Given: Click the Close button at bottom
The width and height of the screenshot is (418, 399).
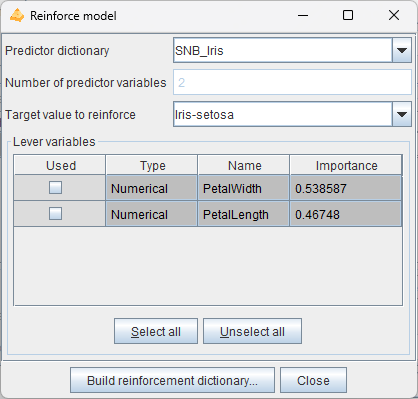Looking at the screenshot, I should [x=313, y=380].
